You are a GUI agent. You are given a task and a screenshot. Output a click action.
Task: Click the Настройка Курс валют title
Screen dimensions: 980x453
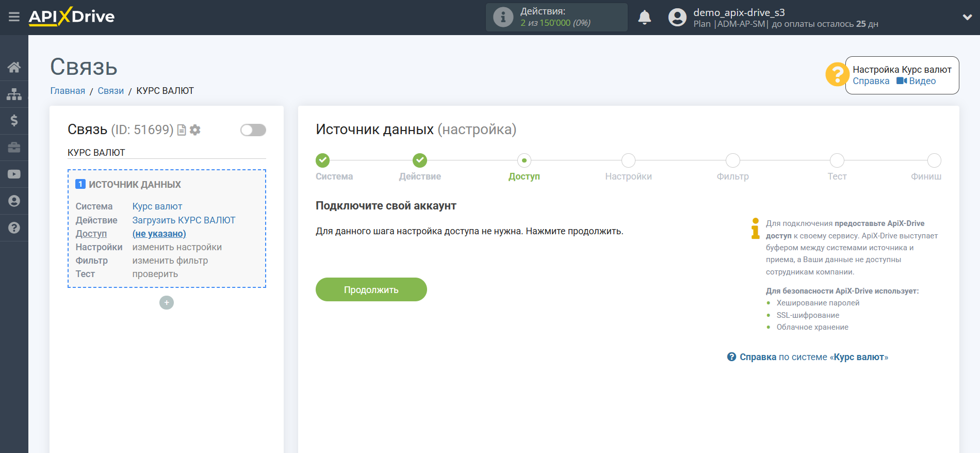tap(902, 70)
